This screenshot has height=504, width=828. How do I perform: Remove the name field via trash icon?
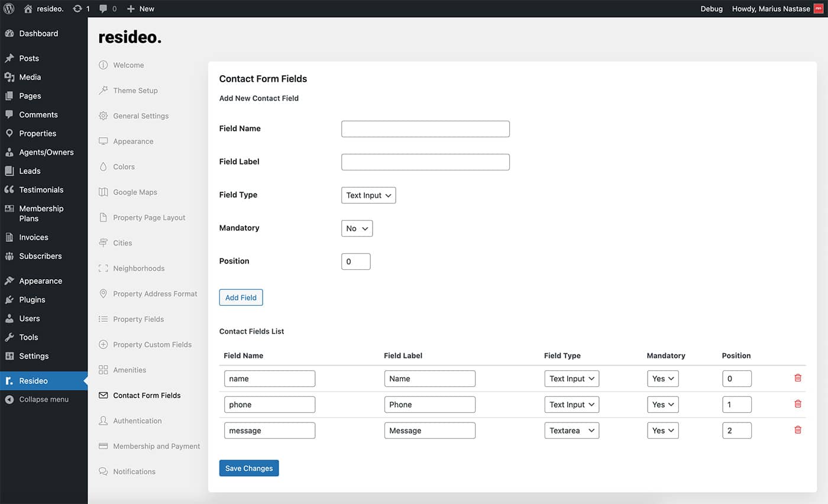tap(797, 378)
